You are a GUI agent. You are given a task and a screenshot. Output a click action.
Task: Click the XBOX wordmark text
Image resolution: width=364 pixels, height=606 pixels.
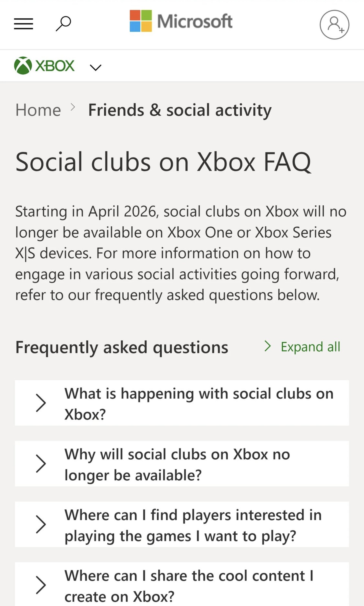tap(55, 66)
